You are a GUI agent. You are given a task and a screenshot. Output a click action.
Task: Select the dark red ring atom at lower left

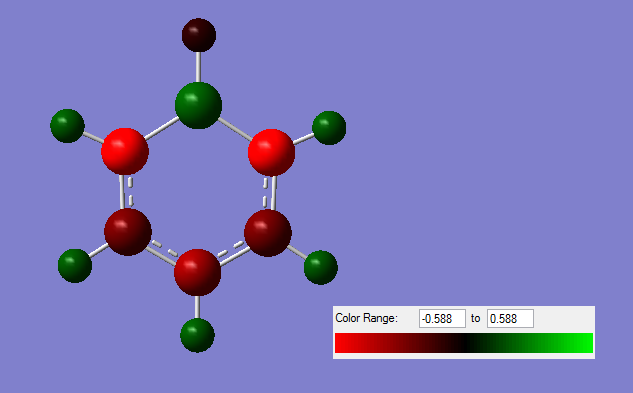click(128, 232)
